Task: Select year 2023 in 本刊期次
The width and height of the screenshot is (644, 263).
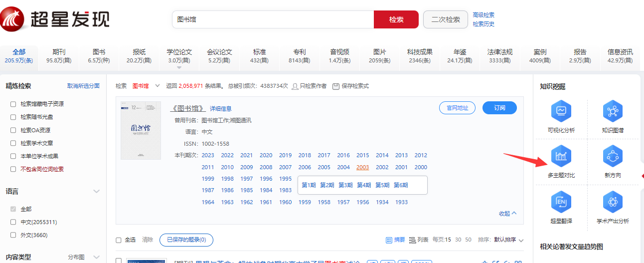Action: (x=208, y=155)
